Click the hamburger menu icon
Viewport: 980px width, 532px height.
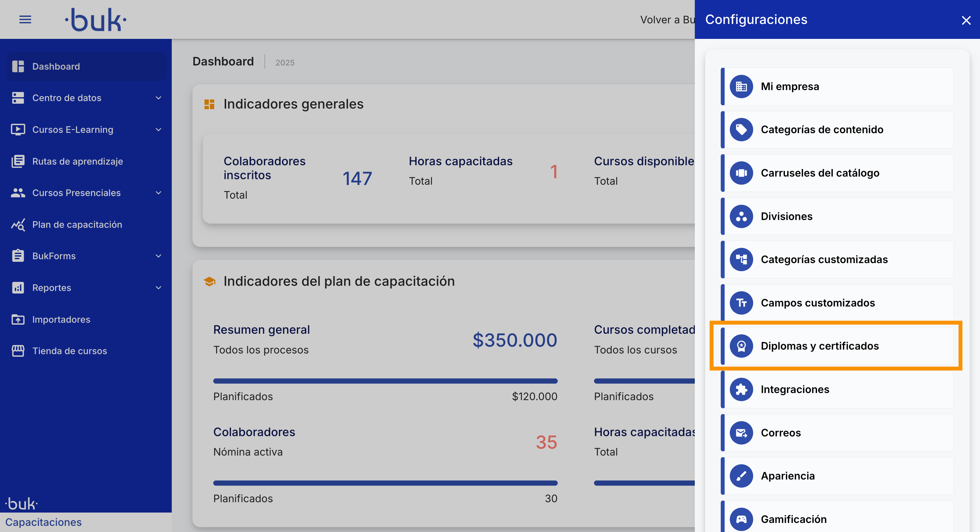pos(25,19)
